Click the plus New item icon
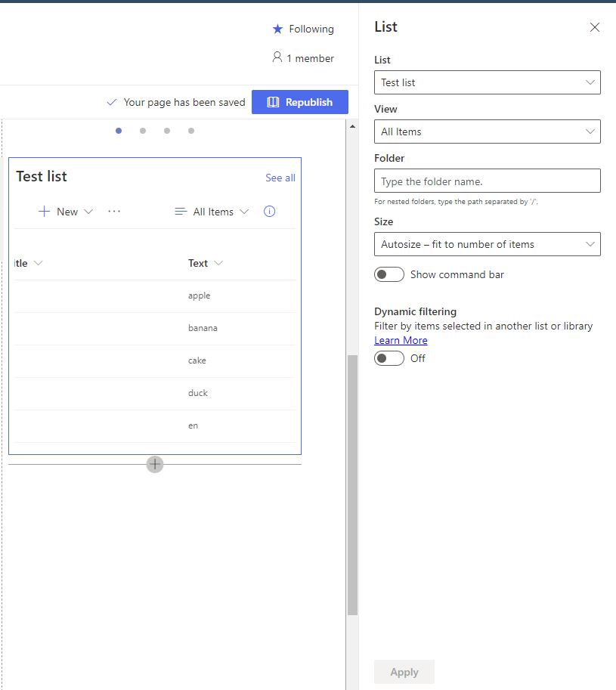The image size is (616, 690). (45, 212)
